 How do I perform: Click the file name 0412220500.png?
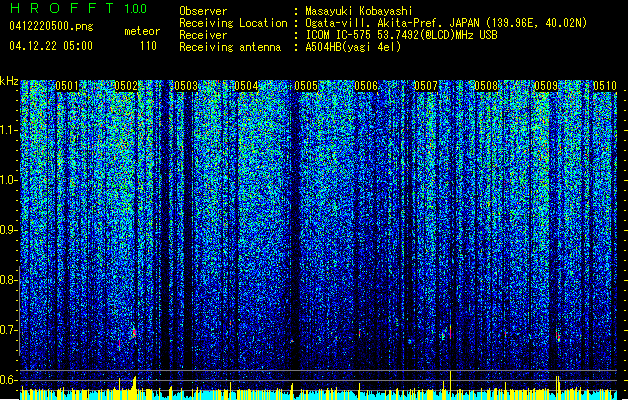point(51,26)
